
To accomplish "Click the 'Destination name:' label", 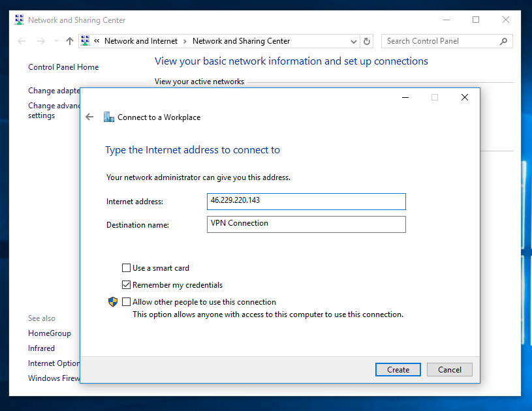I will coord(138,225).
